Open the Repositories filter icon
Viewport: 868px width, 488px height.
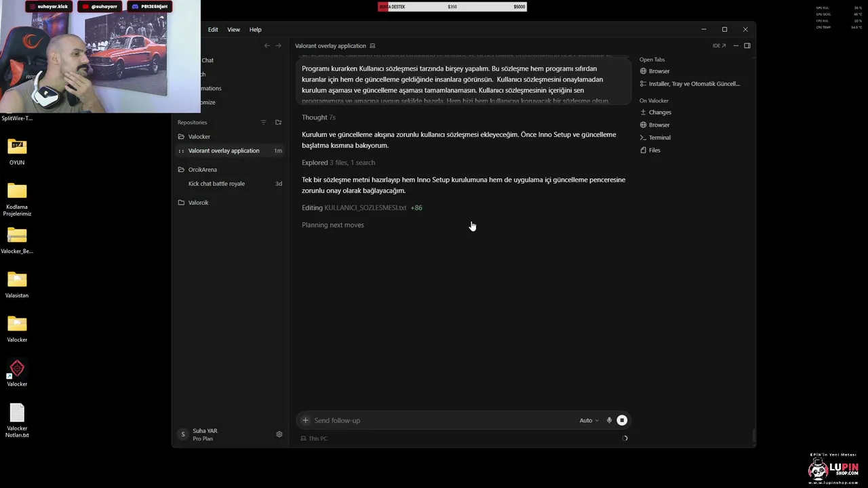264,122
